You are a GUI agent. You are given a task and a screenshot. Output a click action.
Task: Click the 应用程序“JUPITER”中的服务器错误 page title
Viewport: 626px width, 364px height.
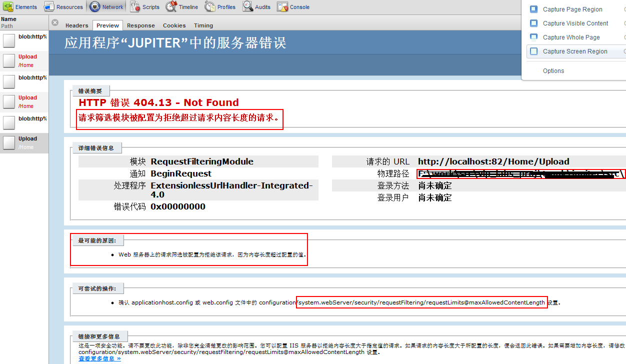tap(175, 43)
